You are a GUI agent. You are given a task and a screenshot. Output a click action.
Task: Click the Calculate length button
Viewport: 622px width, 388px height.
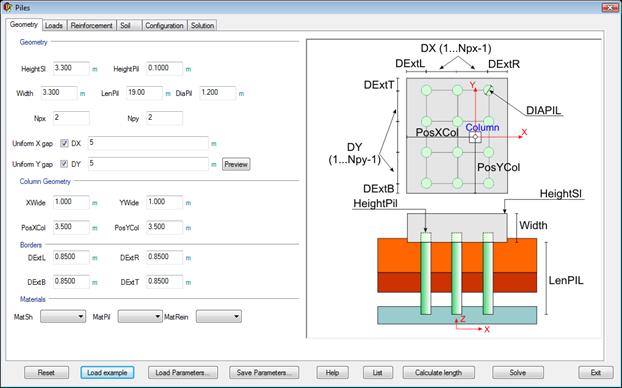click(x=438, y=373)
